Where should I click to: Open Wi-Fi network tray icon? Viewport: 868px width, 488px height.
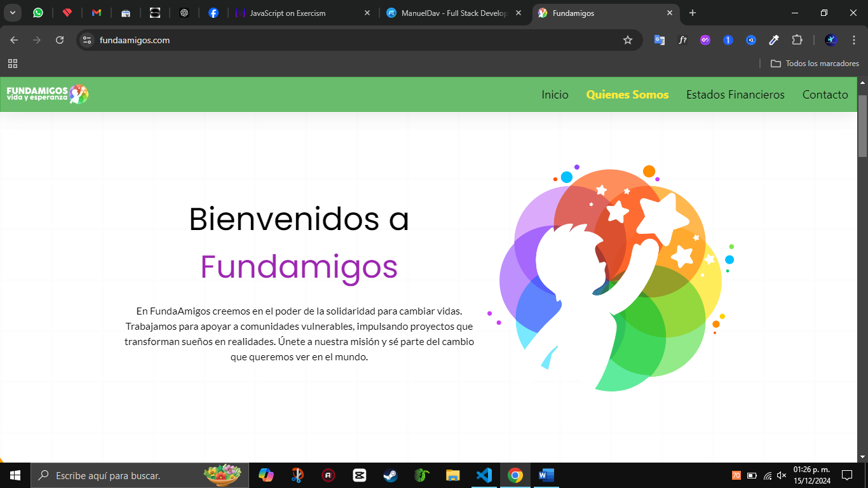tap(768, 475)
